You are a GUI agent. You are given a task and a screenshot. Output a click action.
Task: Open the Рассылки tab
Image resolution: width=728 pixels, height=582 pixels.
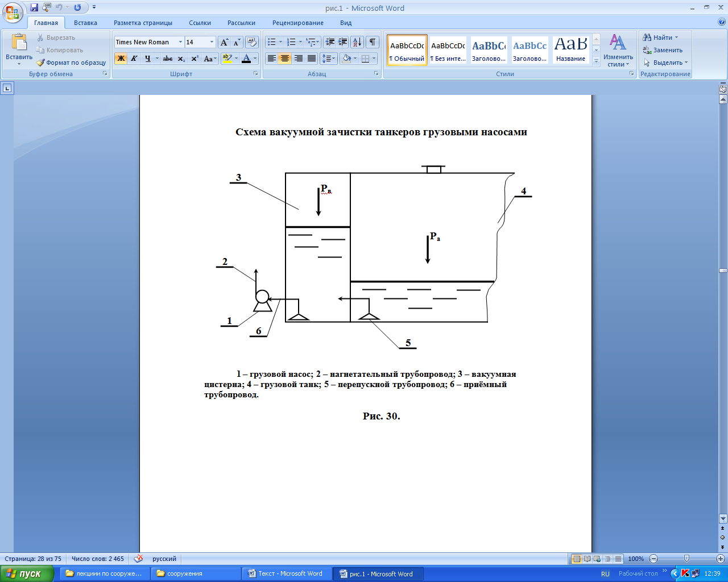pyautogui.click(x=241, y=23)
